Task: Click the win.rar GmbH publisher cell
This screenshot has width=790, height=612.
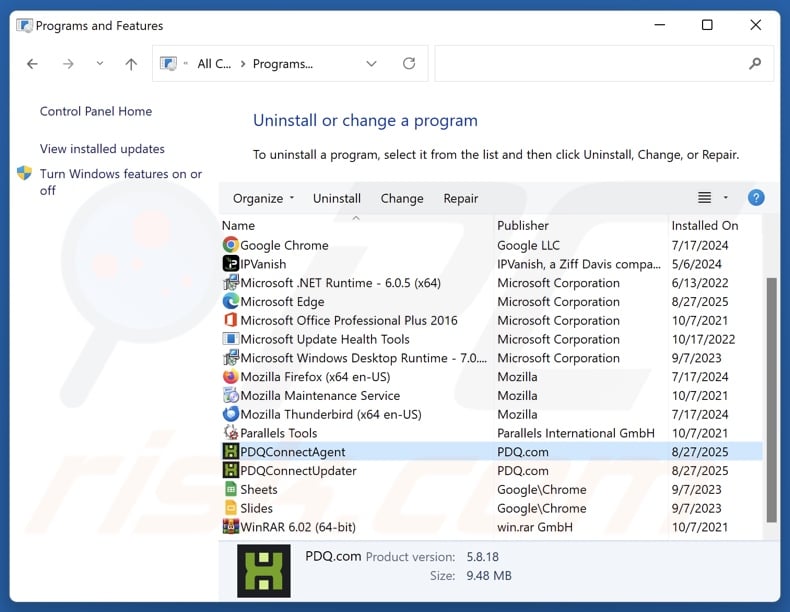Action: (x=535, y=527)
